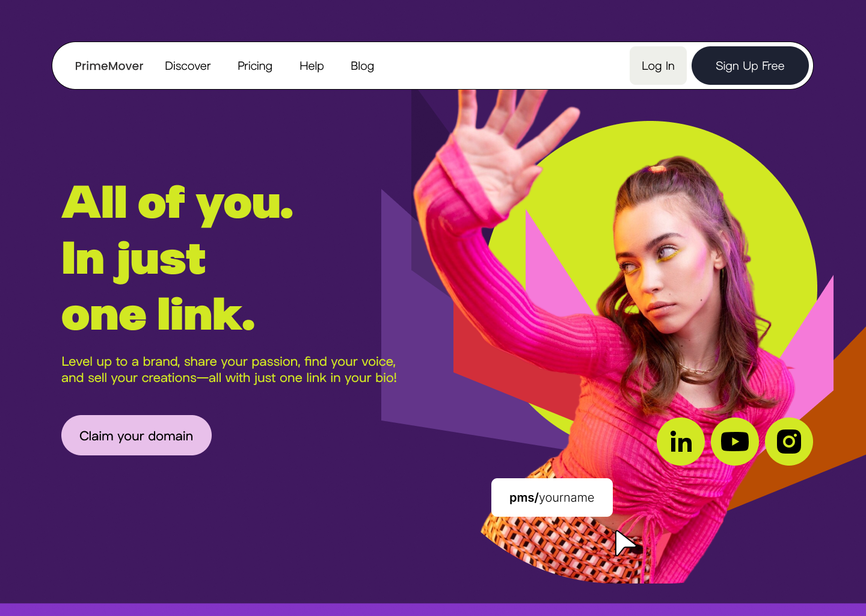Open the PrimeMover home logo
The width and height of the screenshot is (866, 616).
click(x=109, y=66)
